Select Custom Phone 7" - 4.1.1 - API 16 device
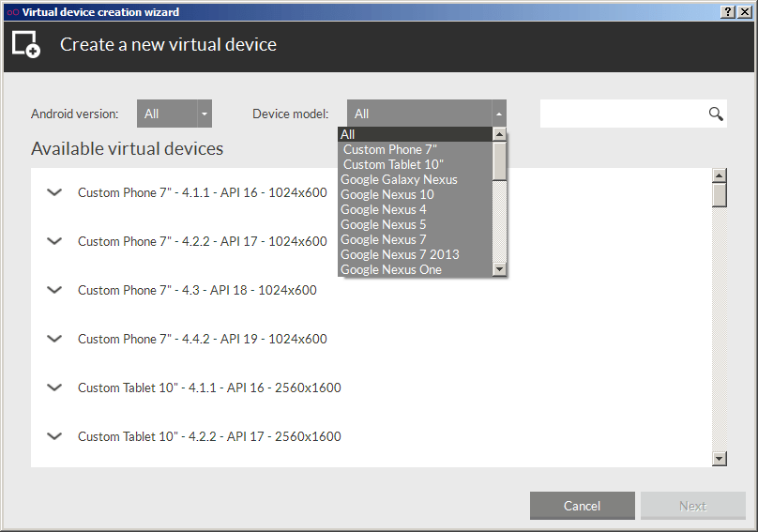The image size is (758, 532). pyautogui.click(x=202, y=192)
